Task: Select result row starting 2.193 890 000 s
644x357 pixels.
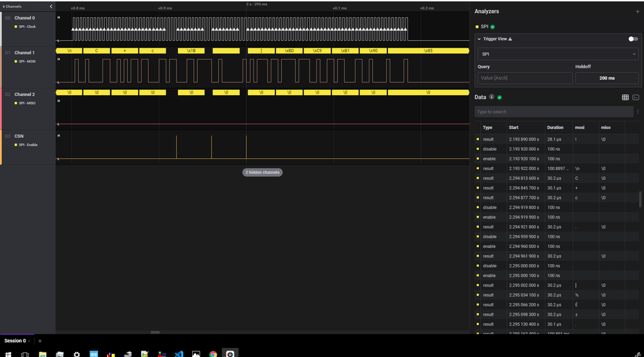Action: tap(557, 140)
